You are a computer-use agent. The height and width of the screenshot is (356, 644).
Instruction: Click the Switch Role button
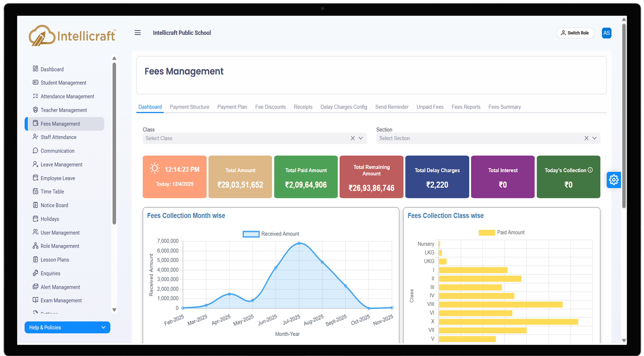pyautogui.click(x=575, y=33)
